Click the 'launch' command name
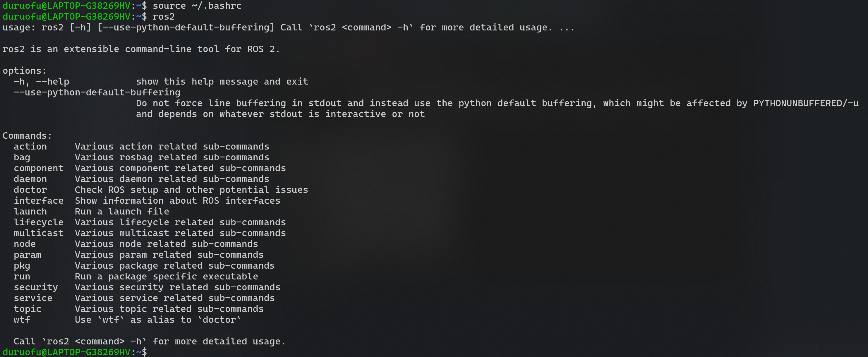The image size is (868, 357). tap(30, 212)
